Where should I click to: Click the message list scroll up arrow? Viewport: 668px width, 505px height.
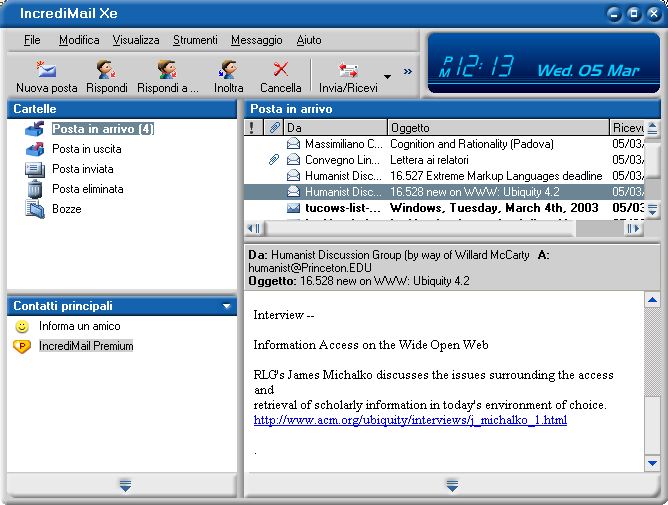[652, 128]
